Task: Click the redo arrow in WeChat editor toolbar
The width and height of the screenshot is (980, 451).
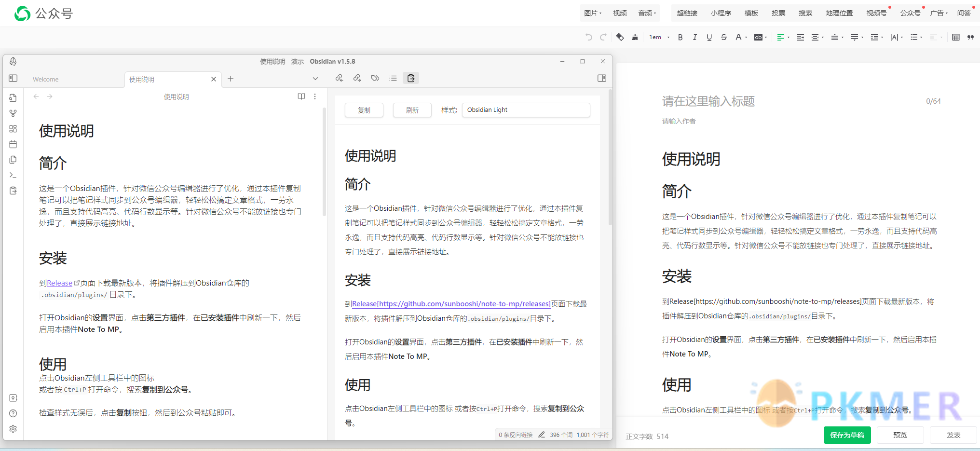Action: click(x=603, y=37)
